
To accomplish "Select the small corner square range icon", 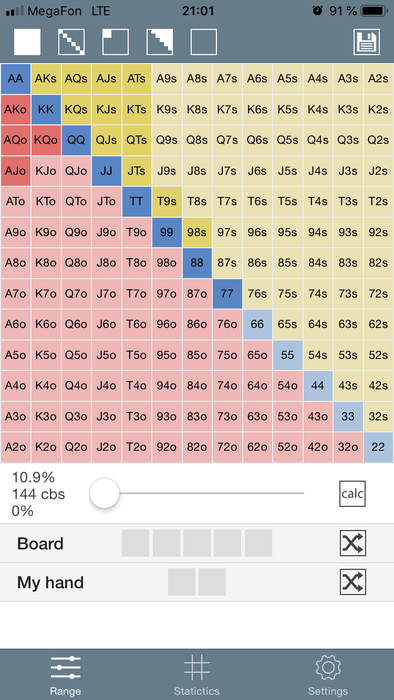I will coord(116,42).
